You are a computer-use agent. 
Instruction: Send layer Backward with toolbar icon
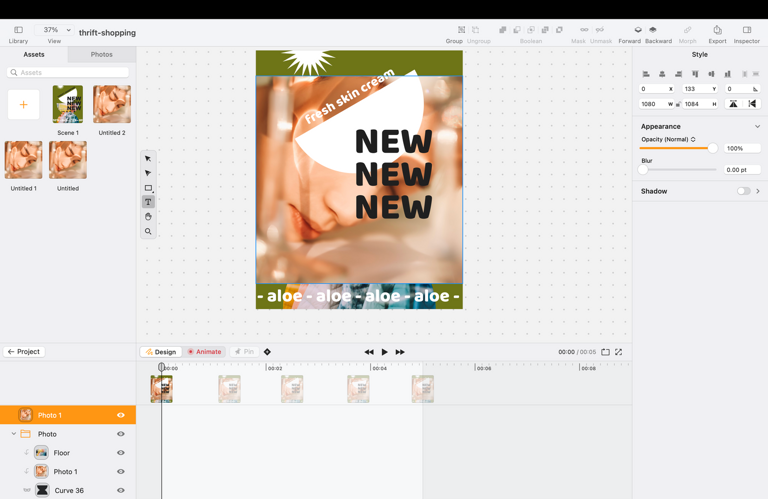(652, 30)
